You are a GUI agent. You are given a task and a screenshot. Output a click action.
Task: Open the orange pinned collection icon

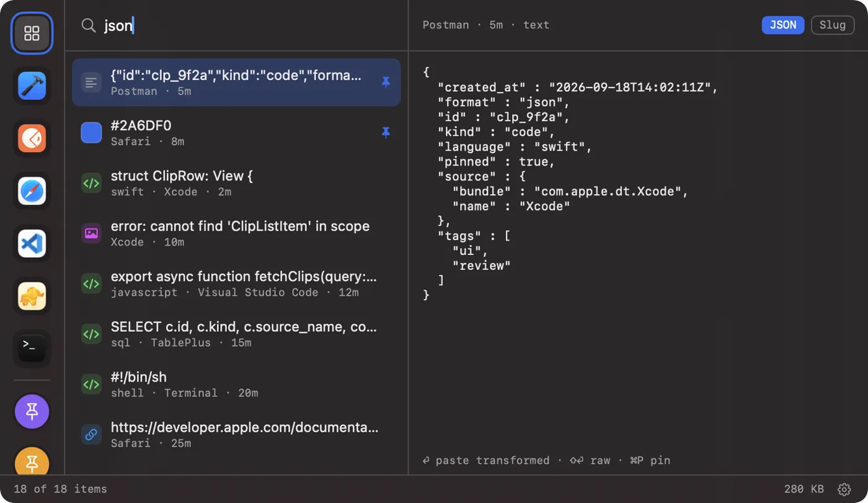(x=32, y=461)
